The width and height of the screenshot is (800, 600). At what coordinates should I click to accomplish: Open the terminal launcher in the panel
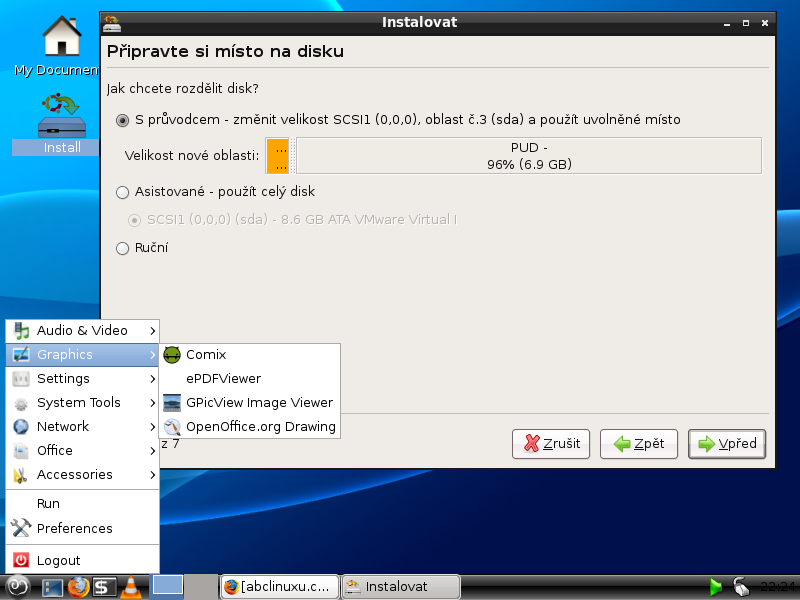[x=104, y=587]
